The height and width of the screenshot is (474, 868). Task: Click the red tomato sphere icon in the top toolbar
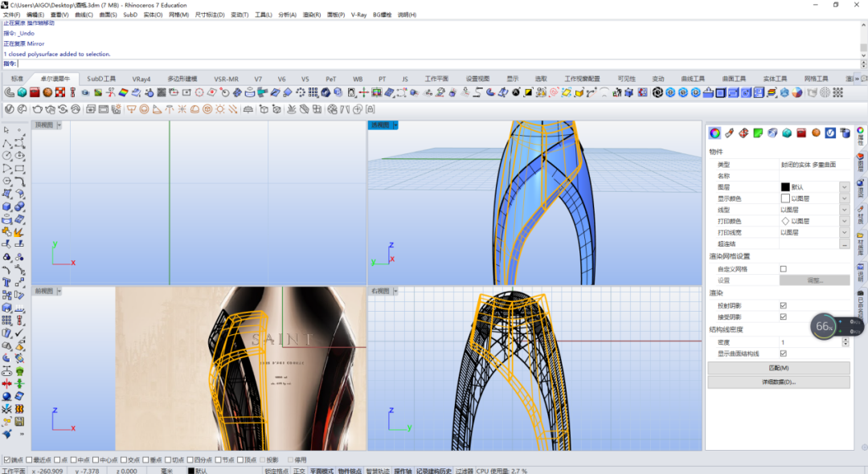[47, 92]
